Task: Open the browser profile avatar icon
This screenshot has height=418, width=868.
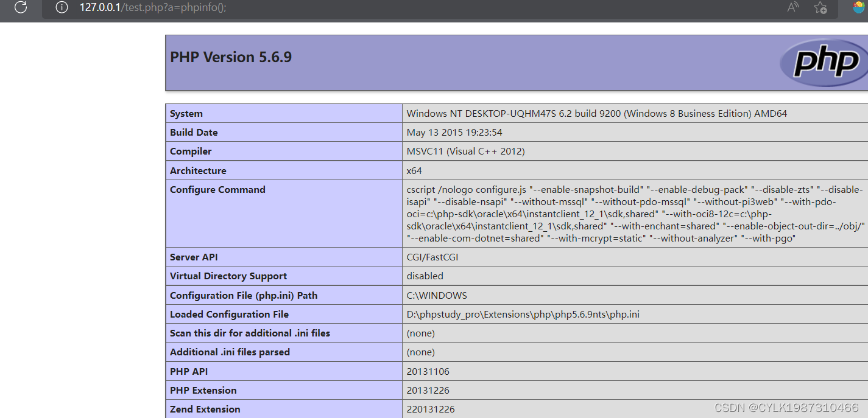Action: pyautogui.click(x=859, y=7)
